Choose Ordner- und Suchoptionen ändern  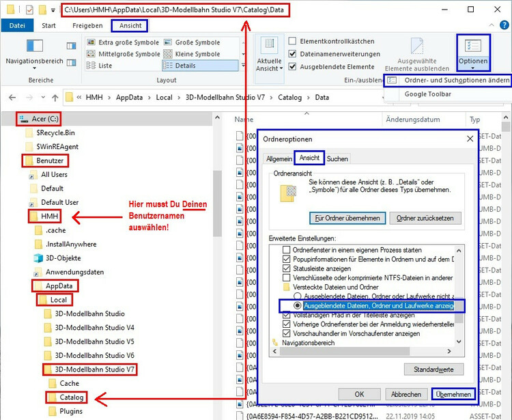(448, 81)
